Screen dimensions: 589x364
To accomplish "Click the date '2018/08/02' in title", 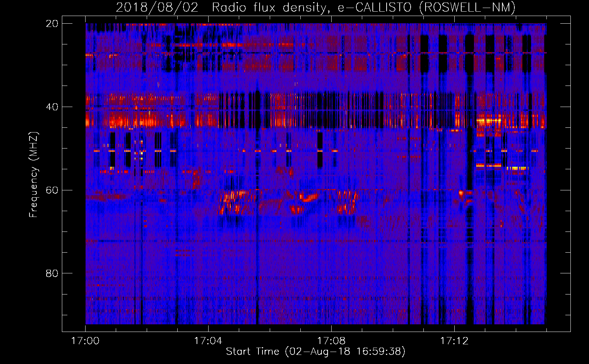I will [157, 8].
